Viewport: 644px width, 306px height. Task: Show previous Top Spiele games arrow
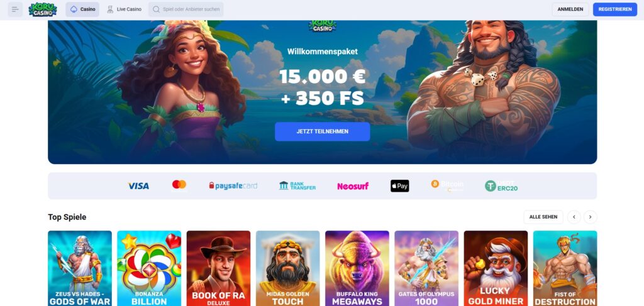point(574,217)
